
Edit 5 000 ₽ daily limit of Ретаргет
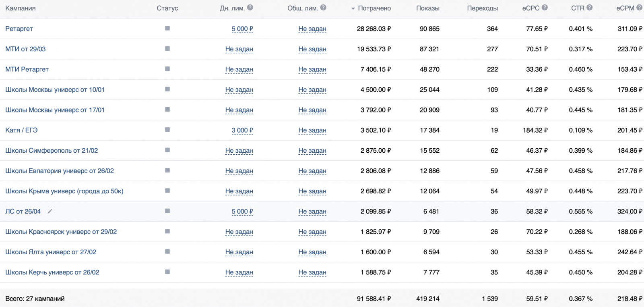click(242, 29)
